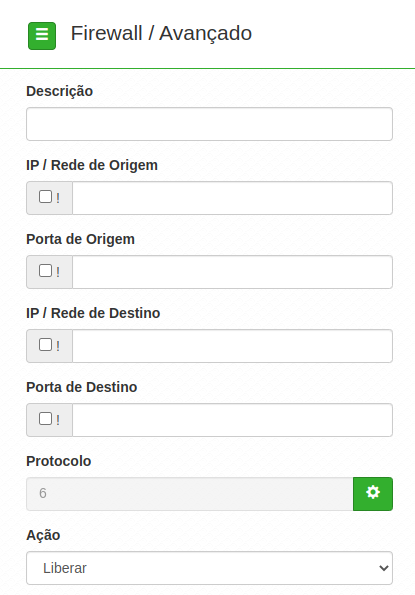This screenshot has height=595, width=415.
Task: Click into the IP / Rede de Origem field
Action: coord(233,198)
